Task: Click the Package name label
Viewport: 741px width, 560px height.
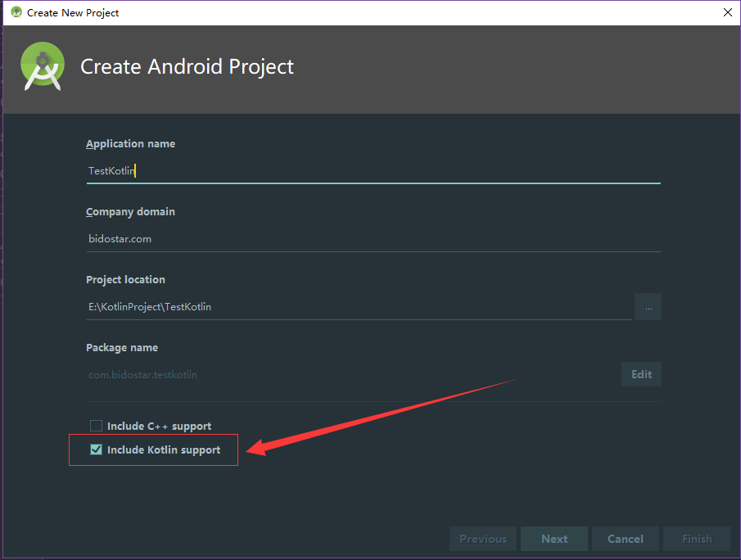Action: [122, 348]
